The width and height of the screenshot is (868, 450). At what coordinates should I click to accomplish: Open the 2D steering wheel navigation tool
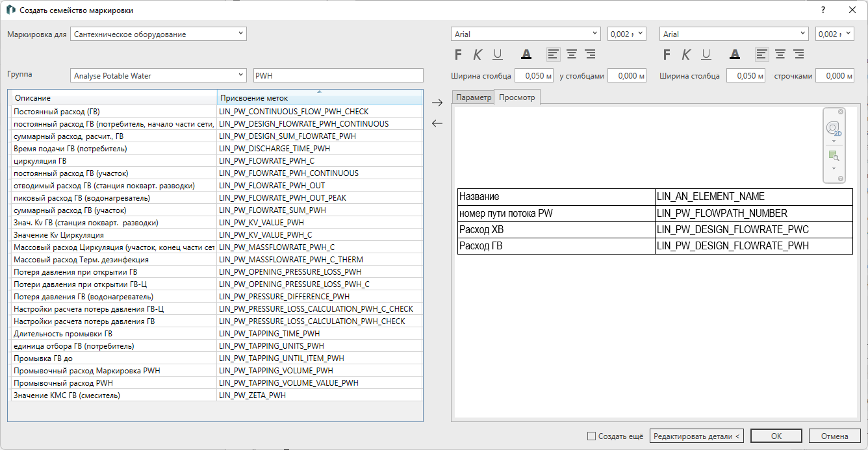pos(833,129)
